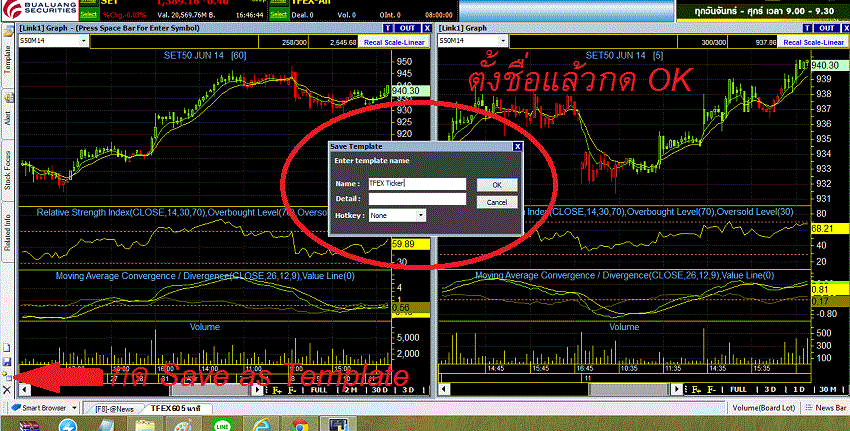The height and width of the screenshot is (431, 850).
Task: Open the Template side tab
Action: click(8, 60)
